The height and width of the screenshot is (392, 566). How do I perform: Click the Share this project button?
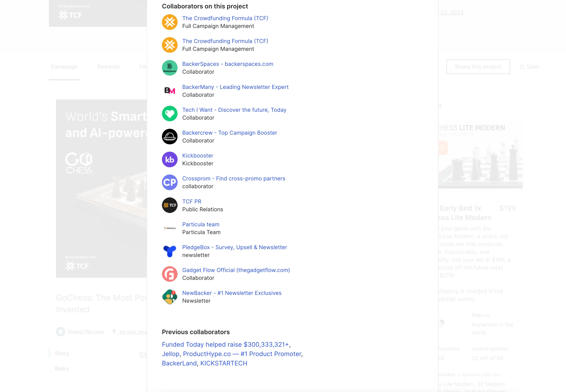(x=478, y=67)
